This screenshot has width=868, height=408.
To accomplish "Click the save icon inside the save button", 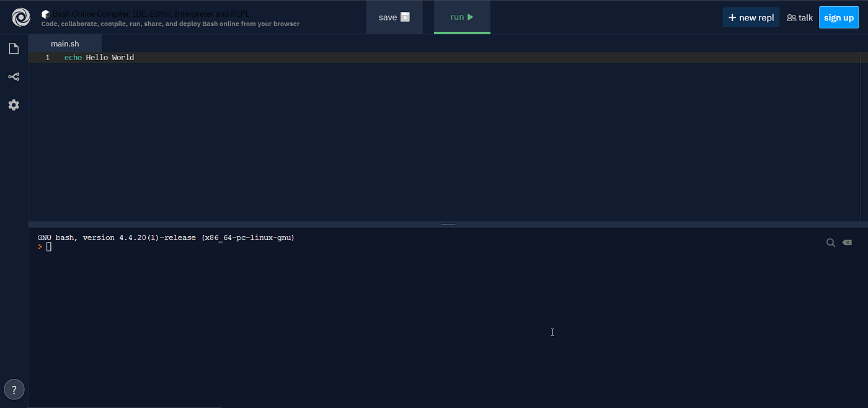I will point(406,17).
